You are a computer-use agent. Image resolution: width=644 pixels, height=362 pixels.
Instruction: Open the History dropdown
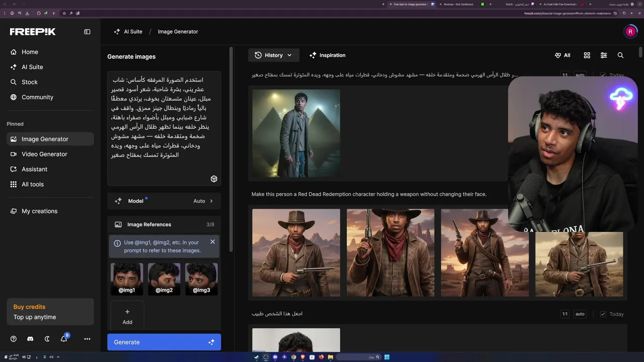tap(273, 55)
